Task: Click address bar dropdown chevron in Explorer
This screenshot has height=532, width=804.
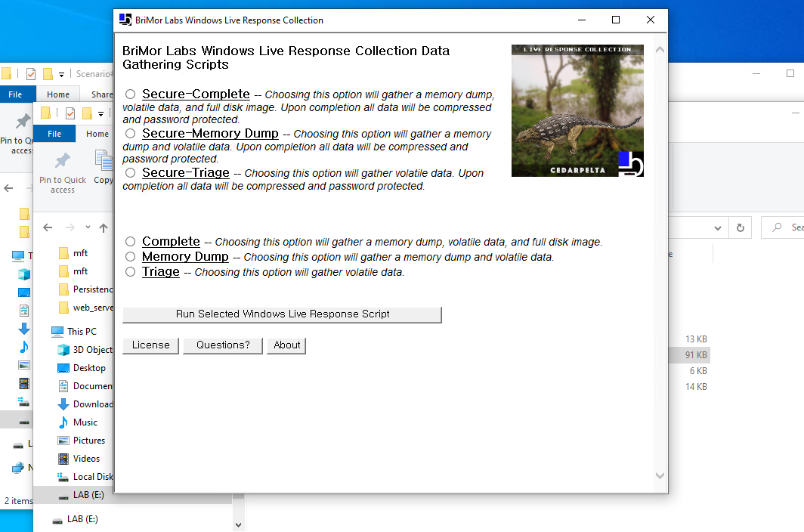Action: coord(717,228)
